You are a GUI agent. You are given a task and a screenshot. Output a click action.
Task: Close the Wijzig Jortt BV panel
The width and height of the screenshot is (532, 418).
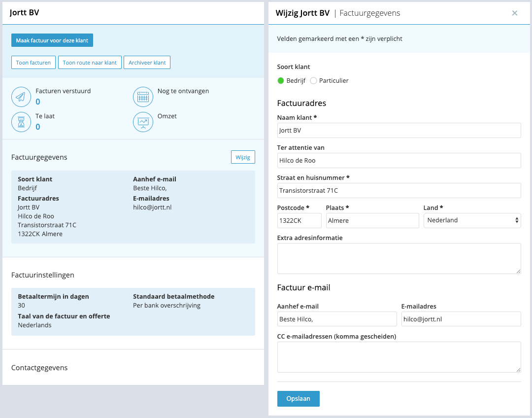(515, 13)
